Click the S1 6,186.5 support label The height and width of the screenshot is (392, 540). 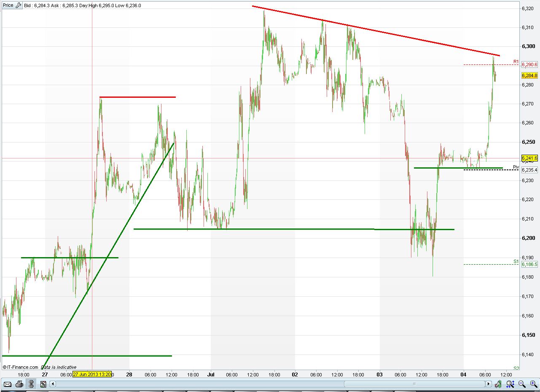[x=529, y=264]
